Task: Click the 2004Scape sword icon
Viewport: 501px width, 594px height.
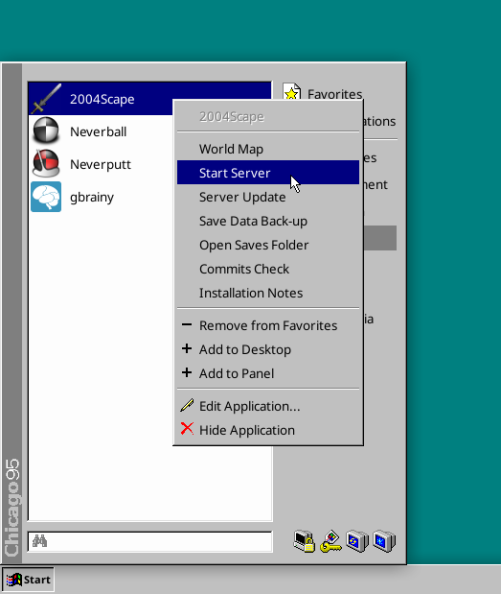Action: click(x=46, y=99)
